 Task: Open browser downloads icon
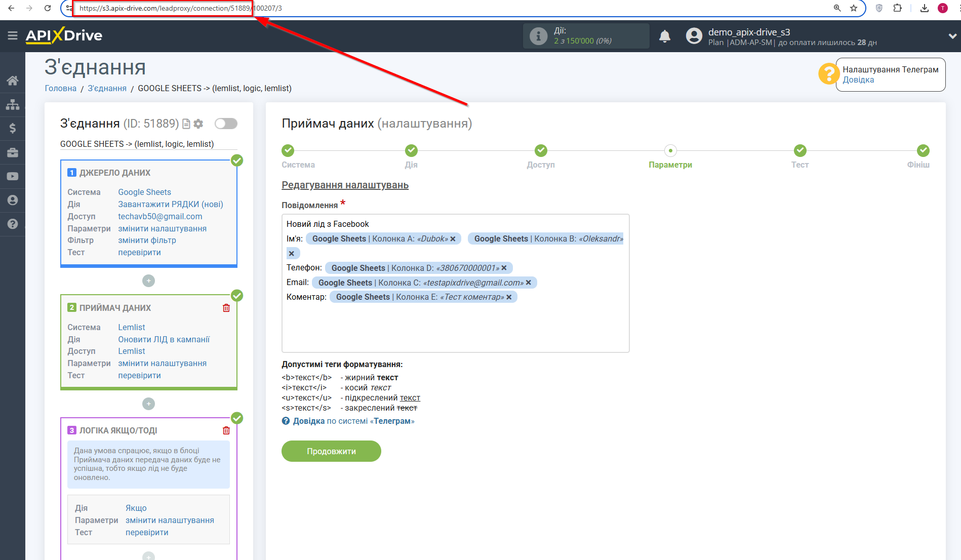(925, 8)
